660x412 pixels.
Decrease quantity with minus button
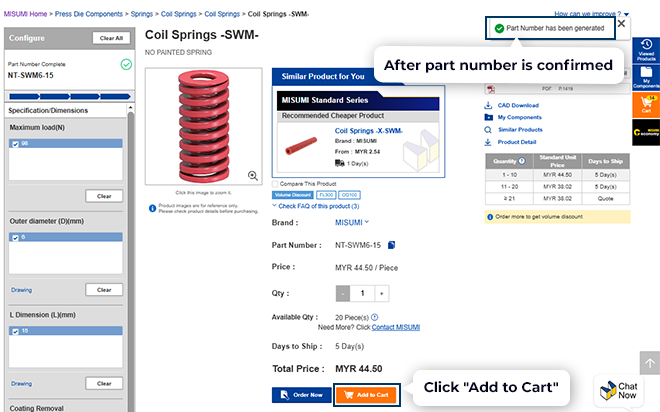(x=343, y=293)
